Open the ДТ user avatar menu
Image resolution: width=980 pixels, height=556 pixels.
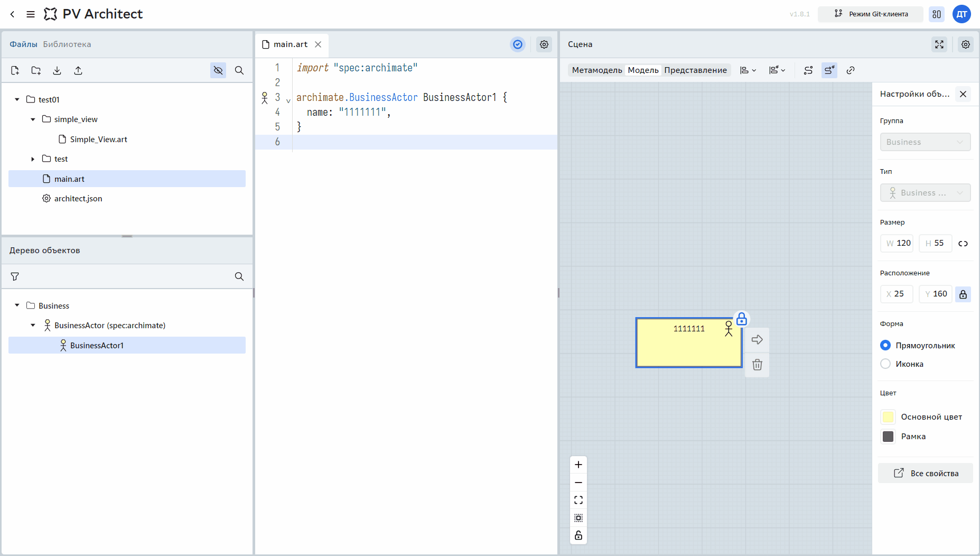click(962, 14)
